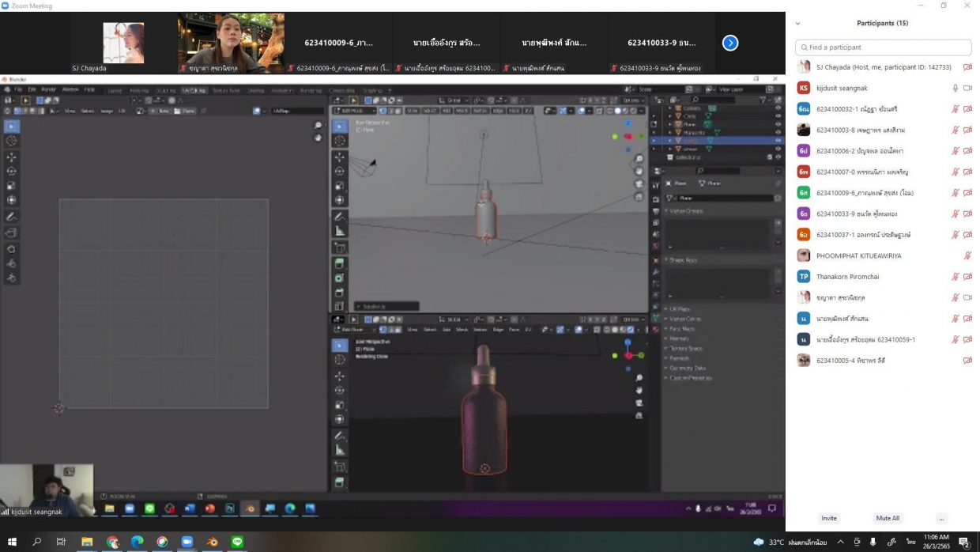
Task: Click the Find a participant search field
Action: click(x=883, y=47)
